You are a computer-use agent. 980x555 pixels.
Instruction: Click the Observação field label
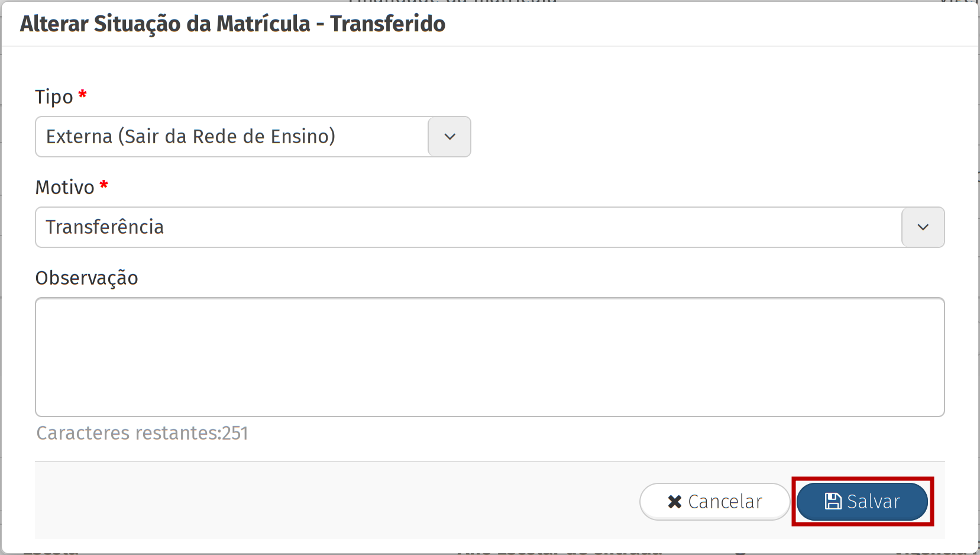click(x=87, y=277)
